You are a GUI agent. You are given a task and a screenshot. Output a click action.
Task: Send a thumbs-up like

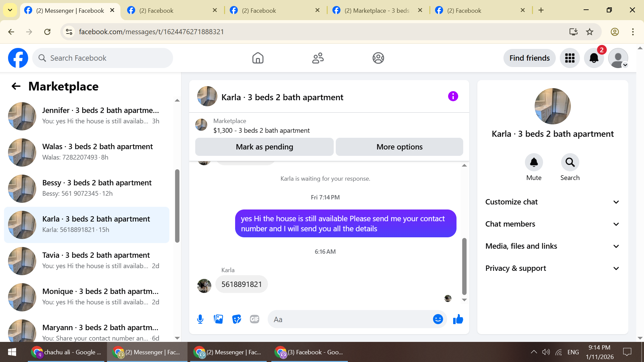pyautogui.click(x=458, y=319)
